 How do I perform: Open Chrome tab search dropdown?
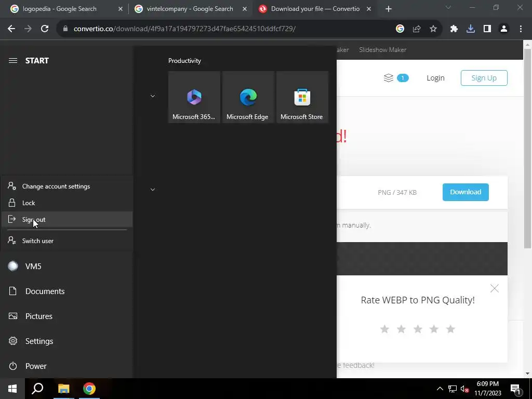coord(448,7)
